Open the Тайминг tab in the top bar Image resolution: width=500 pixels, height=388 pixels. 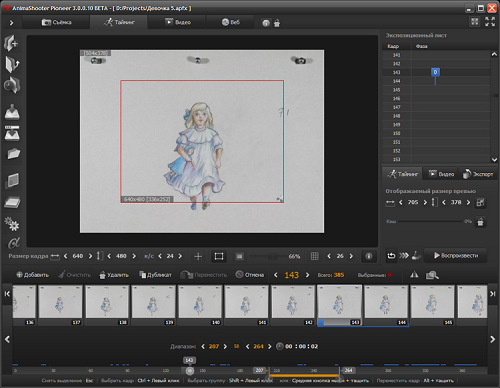[x=119, y=22]
